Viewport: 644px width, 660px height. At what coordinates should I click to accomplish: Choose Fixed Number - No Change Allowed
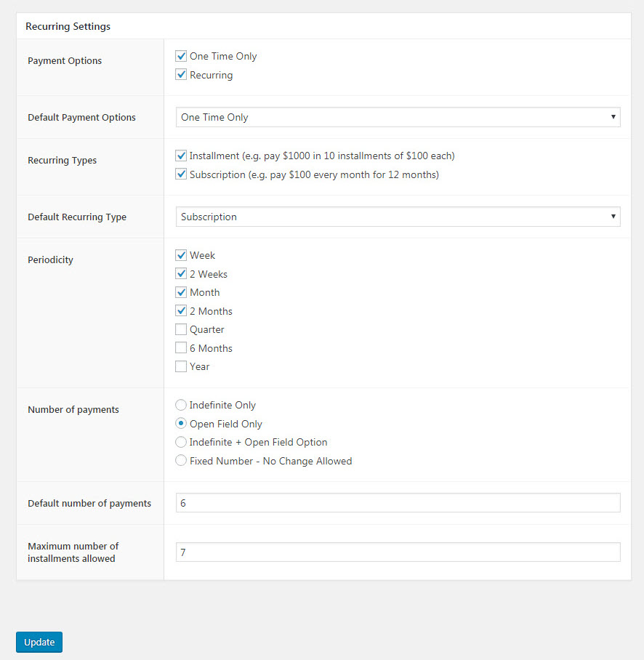click(181, 461)
